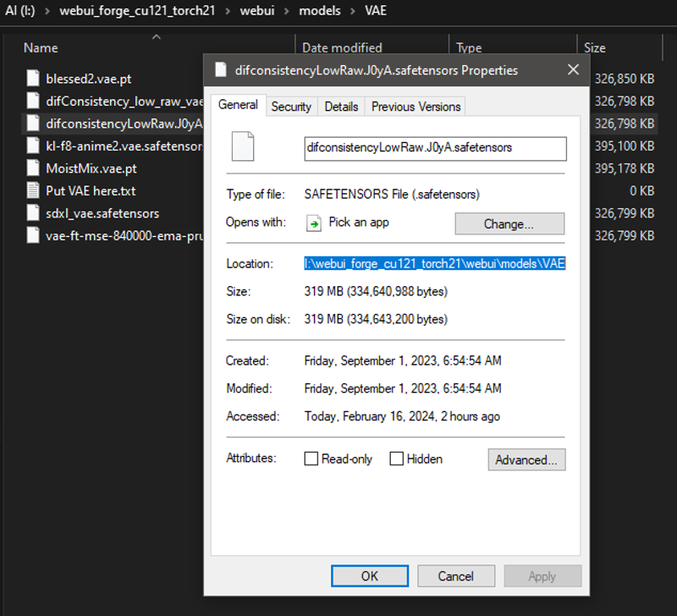Click the large file icon in Properties dialog
Viewport: 677px width, 616px height.
click(243, 146)
